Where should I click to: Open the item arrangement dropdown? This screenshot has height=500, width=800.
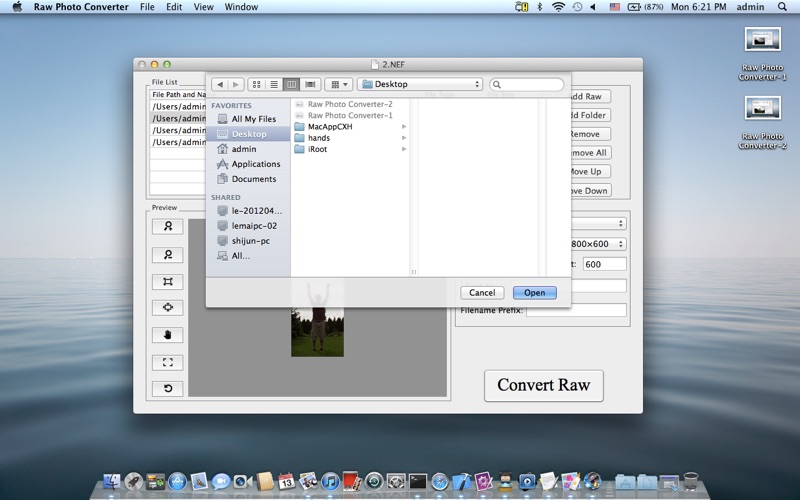(x=339, y=84)
